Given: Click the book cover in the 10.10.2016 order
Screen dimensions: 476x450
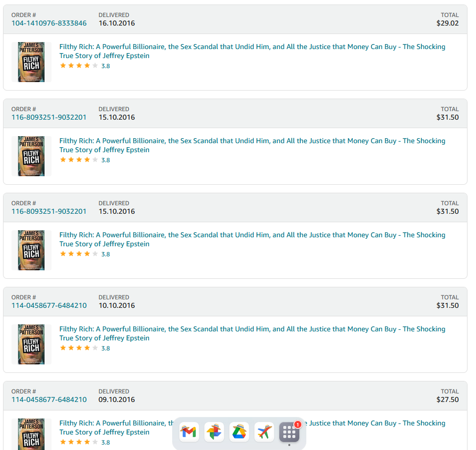Looking at the screenshot, I should (31, 344).
